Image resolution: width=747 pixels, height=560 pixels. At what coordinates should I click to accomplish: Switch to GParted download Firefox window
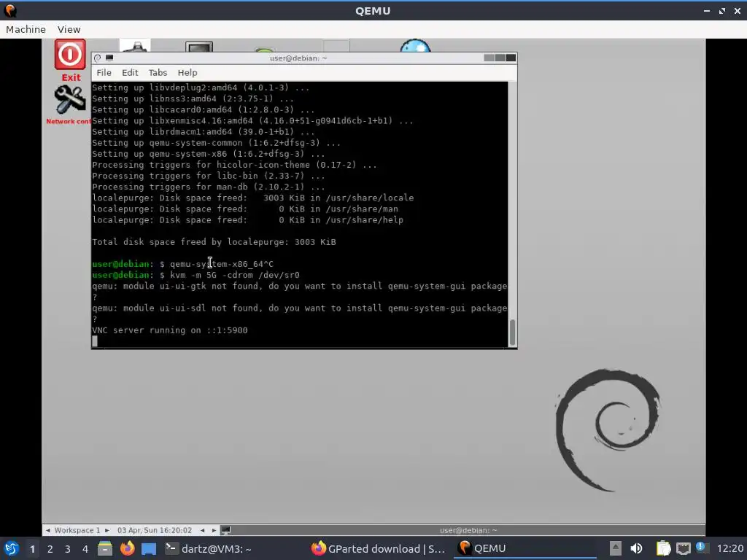[379, 548]
